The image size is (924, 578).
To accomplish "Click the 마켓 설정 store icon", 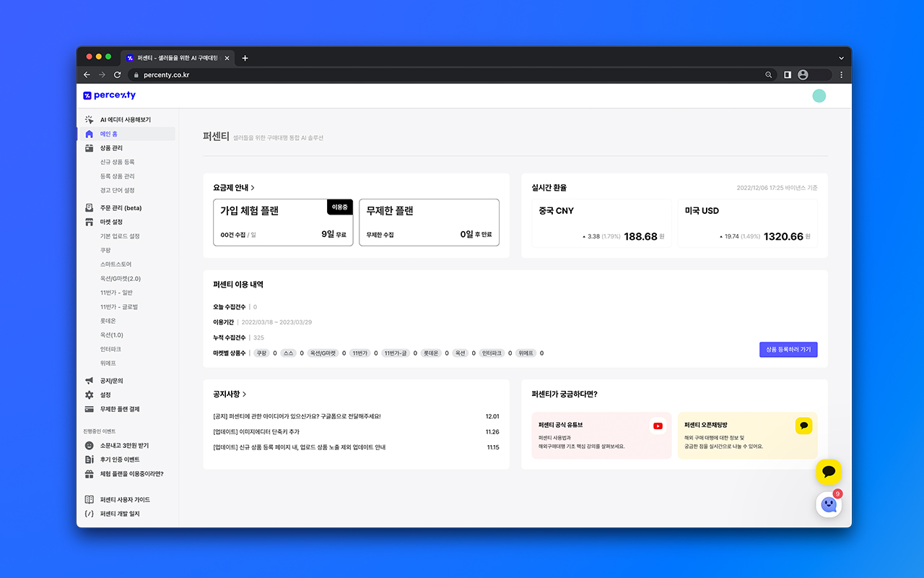I will point(90,222).
